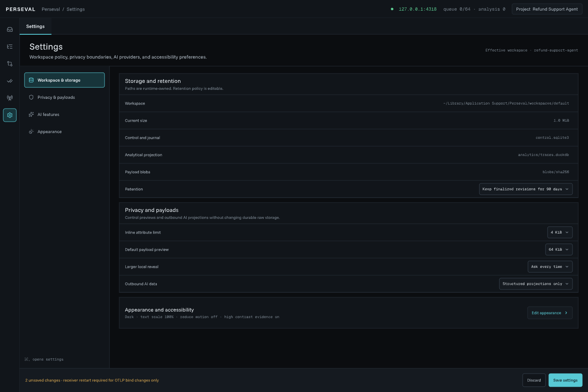Viewport: 588px width, 392px height.
Task: Click the 1.0 MiB current size value
Action: (561, 120)
